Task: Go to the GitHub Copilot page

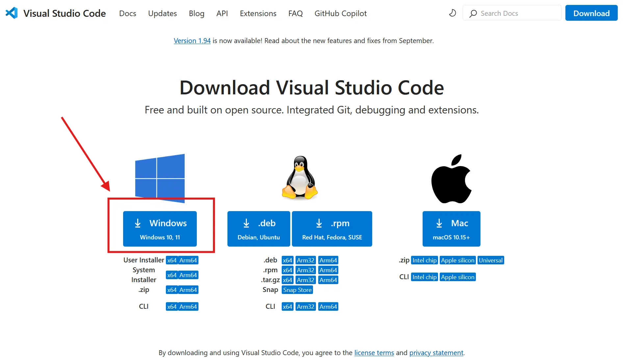Action: point(340,13)
